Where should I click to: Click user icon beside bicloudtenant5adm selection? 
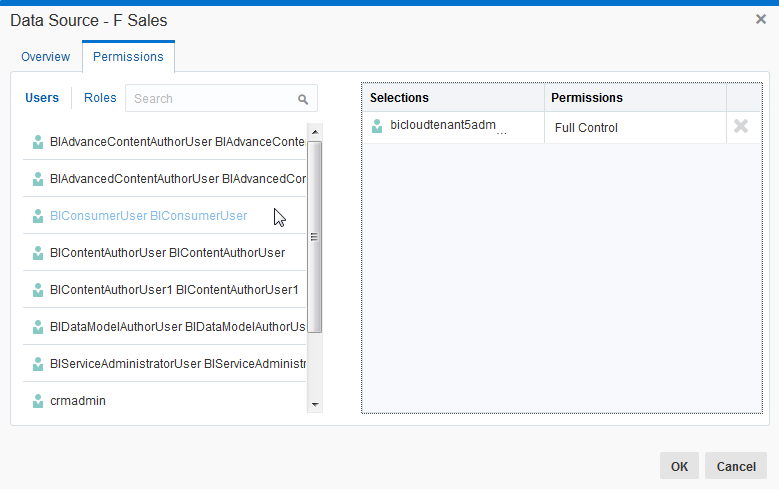pos(377,126)
